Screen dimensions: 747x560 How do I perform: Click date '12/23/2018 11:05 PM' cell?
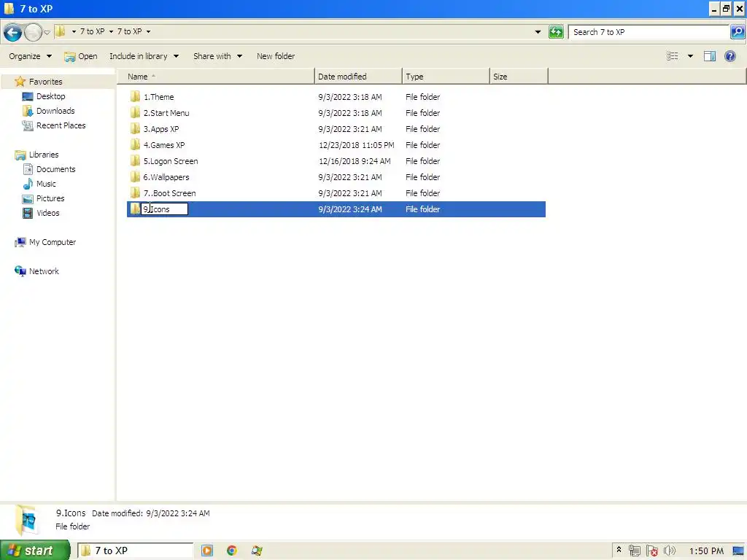pyautogui.click(x=356, y=145)
